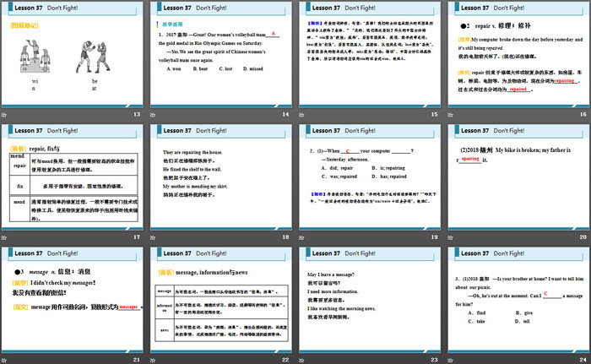This screenshot has height=364, width=591.
Task: Click slide number 23 label
Action: click(435, 360)
